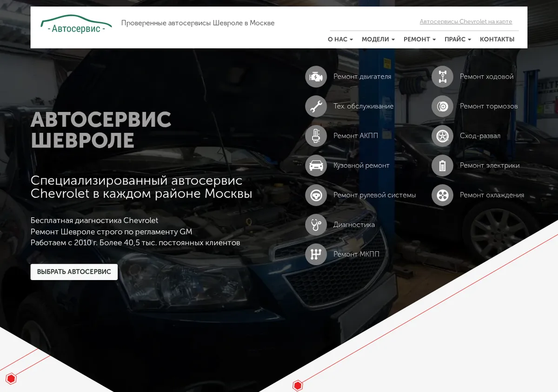Viewport: 558px width, 392px height.
Task: Click the cooling fan icon
Action: point(443,195)
